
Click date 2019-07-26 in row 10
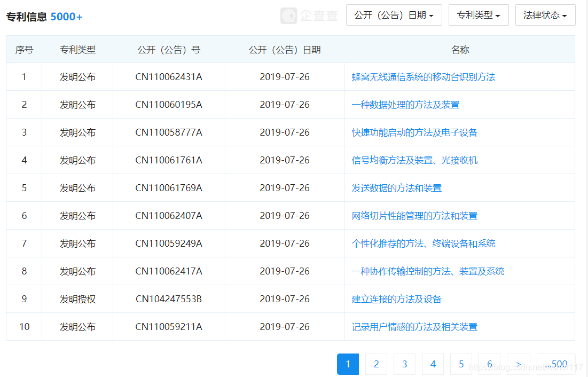click(285, 327)
